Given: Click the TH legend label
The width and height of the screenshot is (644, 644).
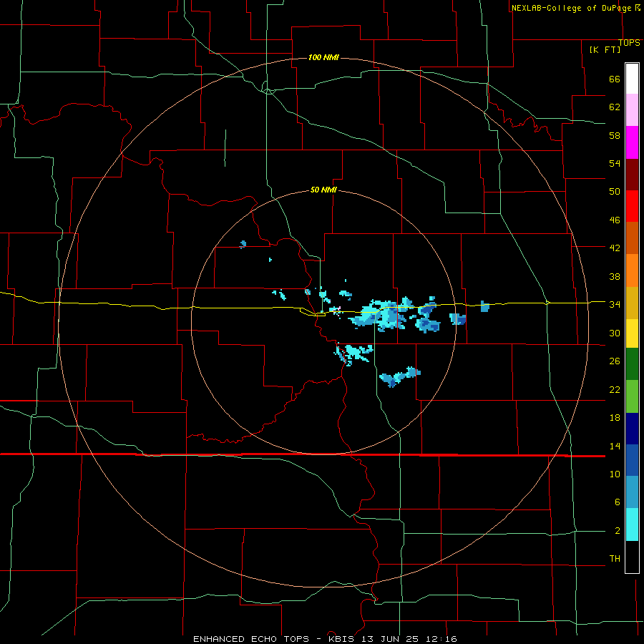Looking at the screenshot, I should click(615, 559).
